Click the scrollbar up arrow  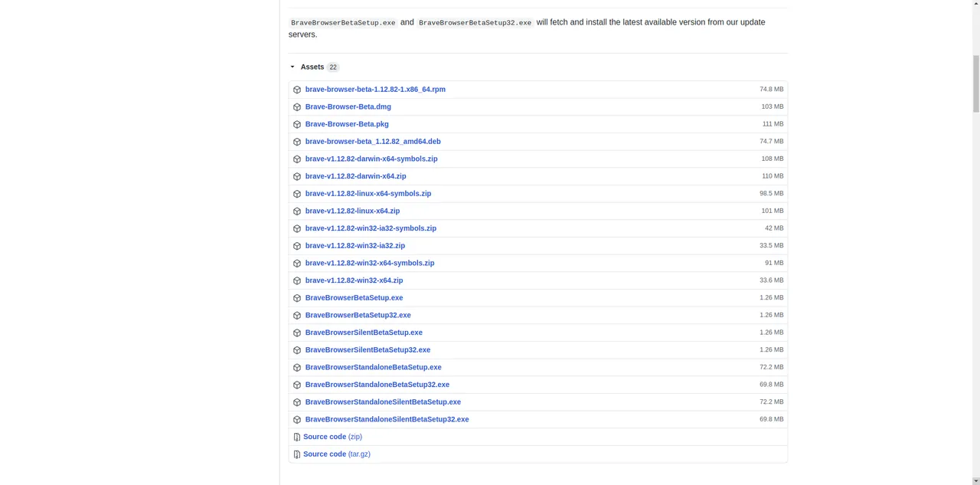[975, 5]
